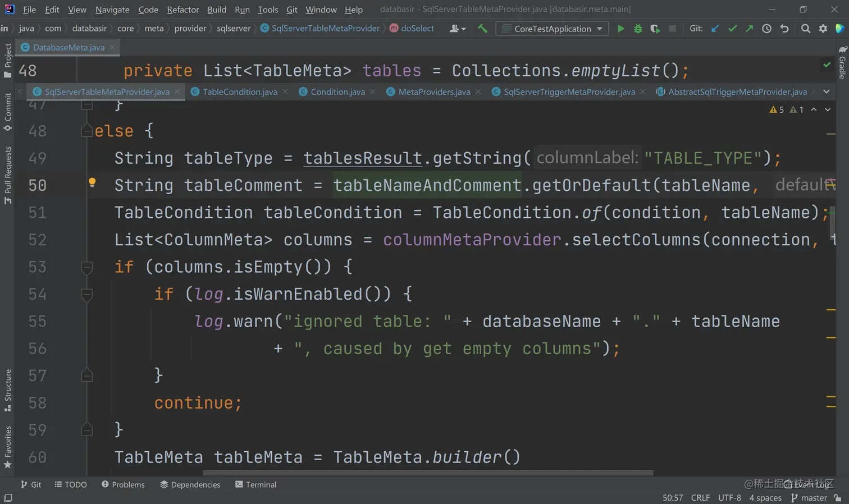Viewport: 849px width, 504px height.
Task: Open the TODO tool window
Action: click(x=71, y=484)
